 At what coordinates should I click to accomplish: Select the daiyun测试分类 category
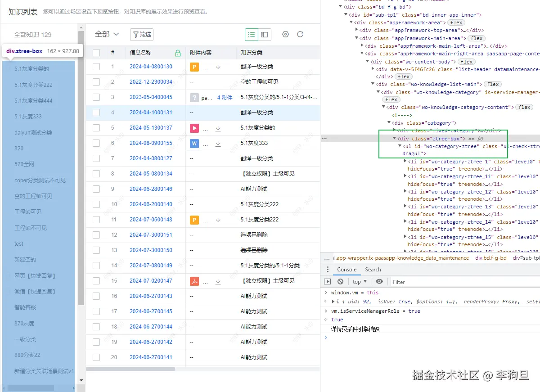(33, 133)
